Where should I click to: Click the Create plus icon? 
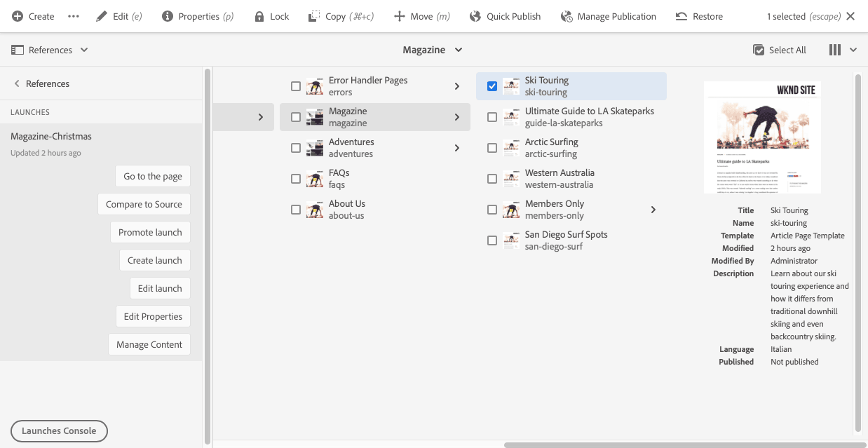click(x=17, y=15)
